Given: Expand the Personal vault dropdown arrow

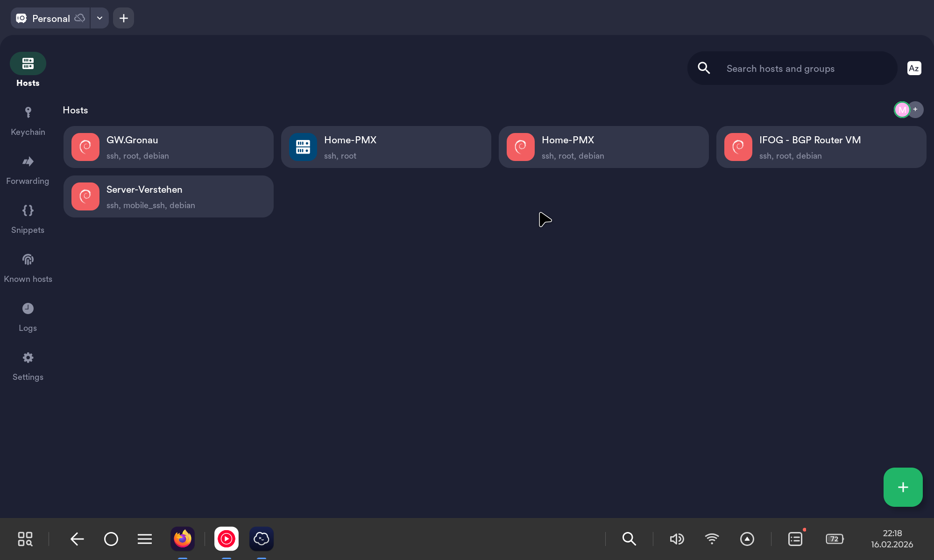Looking at the screenshot, I should click(99, 18).
